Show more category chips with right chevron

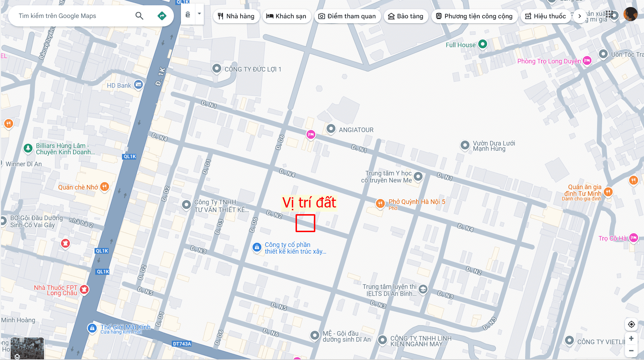coord(579,16)
